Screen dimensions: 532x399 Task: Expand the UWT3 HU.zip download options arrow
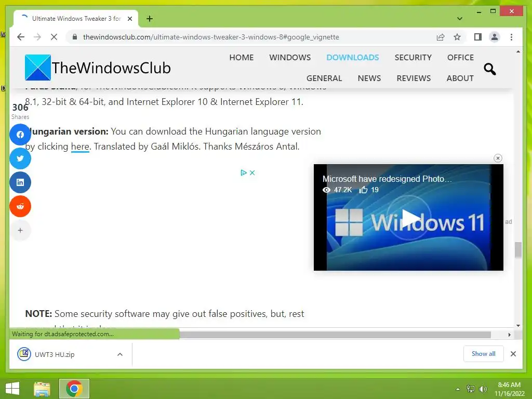tap(120, 354)
